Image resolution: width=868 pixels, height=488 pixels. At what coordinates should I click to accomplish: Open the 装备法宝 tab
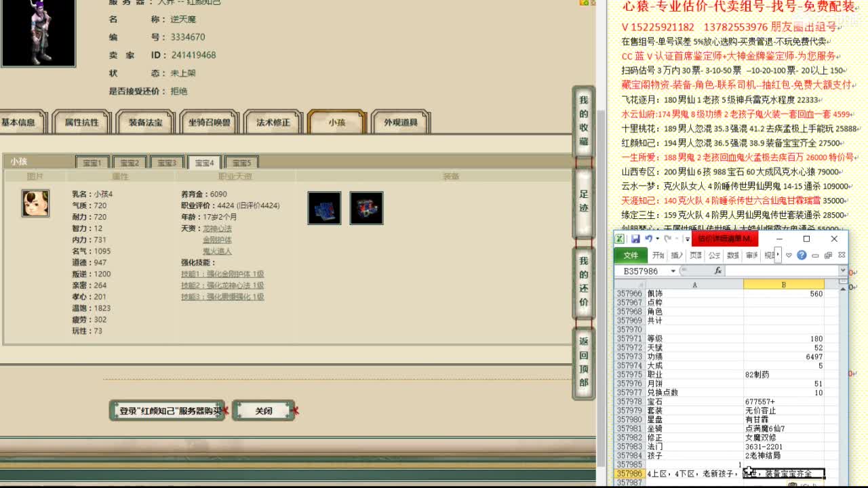coord(144,122)
